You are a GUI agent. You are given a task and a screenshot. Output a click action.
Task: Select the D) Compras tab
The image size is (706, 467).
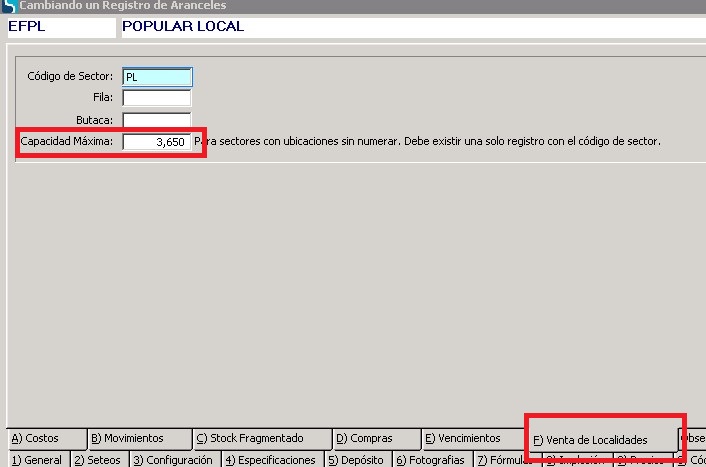[x=374, y=439]
